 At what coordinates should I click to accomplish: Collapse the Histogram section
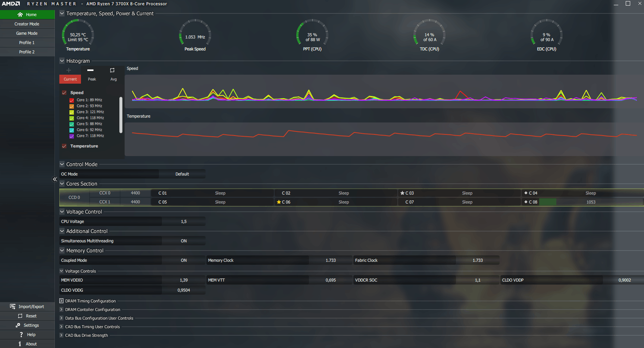click(x=62, y=61)
